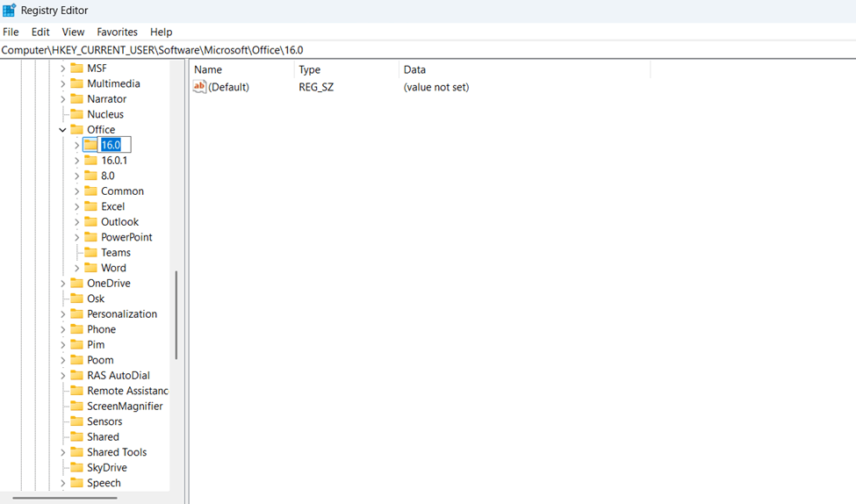856x504 pixels.
Task: Collapse the Office key
Action: 63,129
